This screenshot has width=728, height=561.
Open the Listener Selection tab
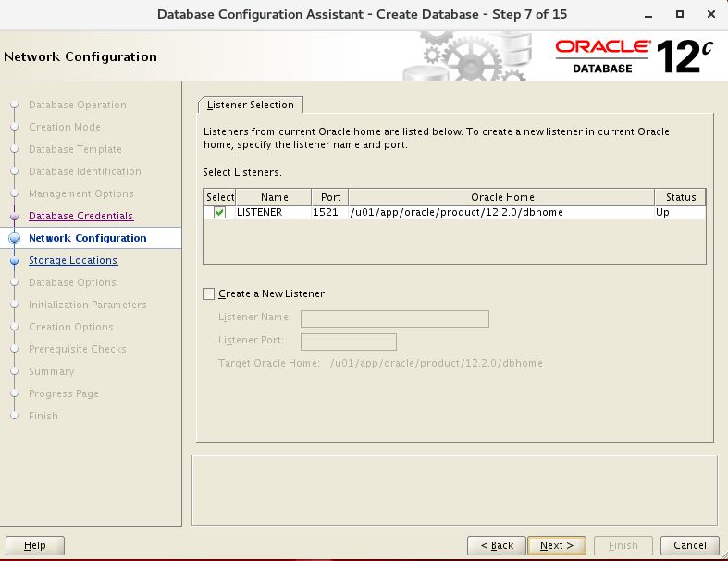coord(251,105)
